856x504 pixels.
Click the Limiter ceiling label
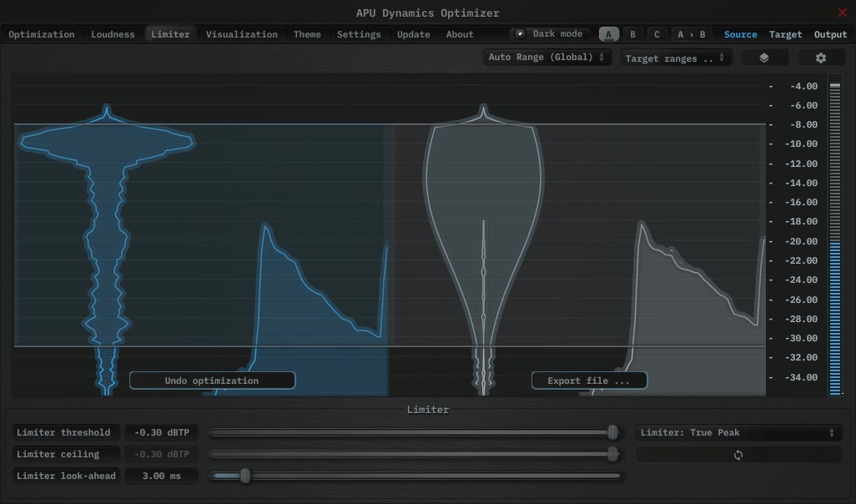(66, 454)
